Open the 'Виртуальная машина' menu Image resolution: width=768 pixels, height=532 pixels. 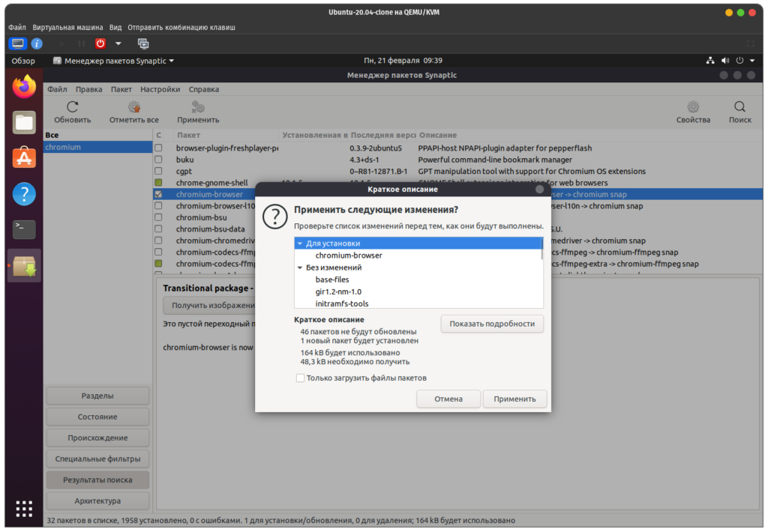click(x=67, y=27)
